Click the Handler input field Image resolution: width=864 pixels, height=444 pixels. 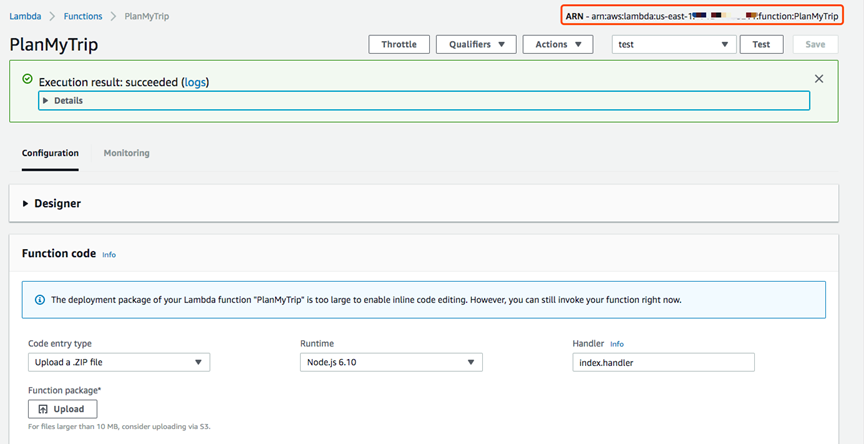pos(663,362)
